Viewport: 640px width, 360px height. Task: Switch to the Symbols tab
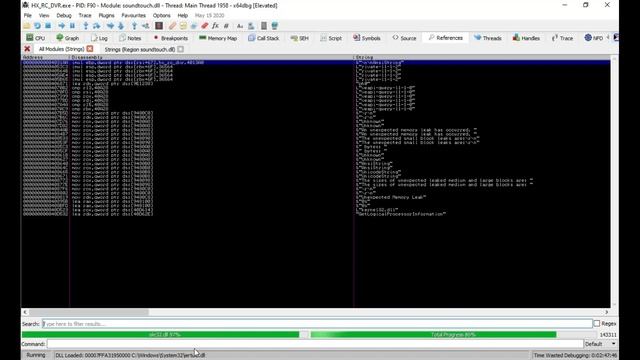367,38
